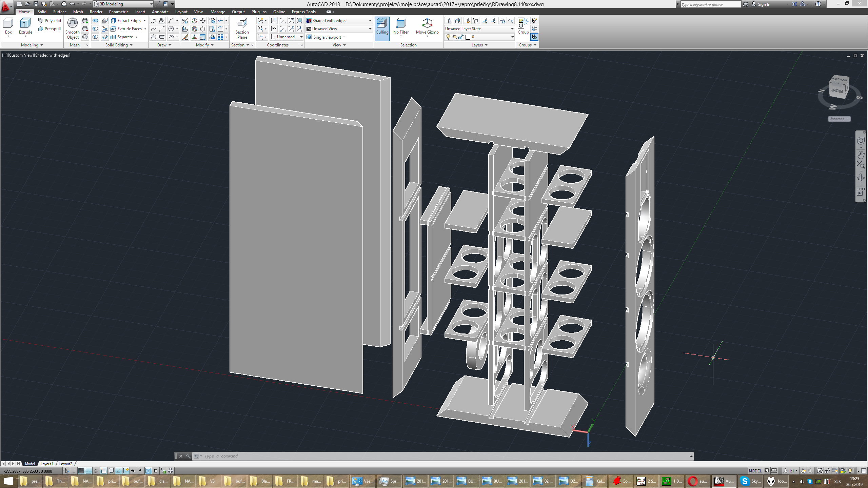Click the Extrude tool icon
868x488 pixels.
pyautogui.click(x=25, y=24)
